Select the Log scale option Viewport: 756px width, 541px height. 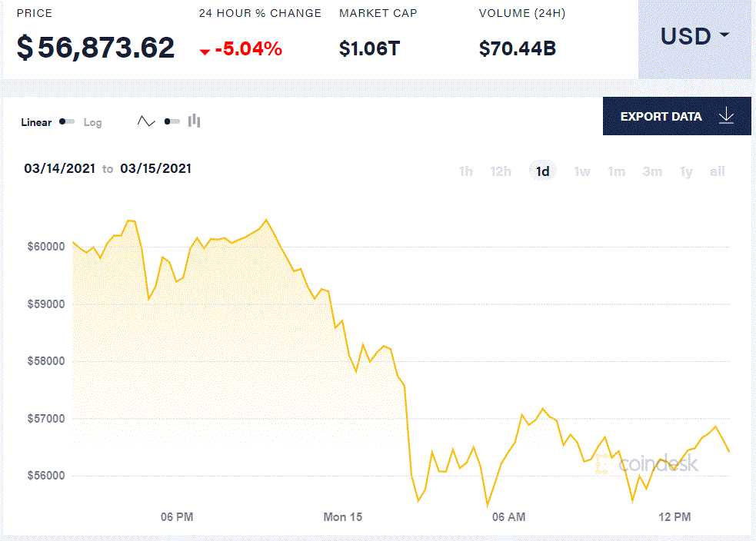coord(92,121)
